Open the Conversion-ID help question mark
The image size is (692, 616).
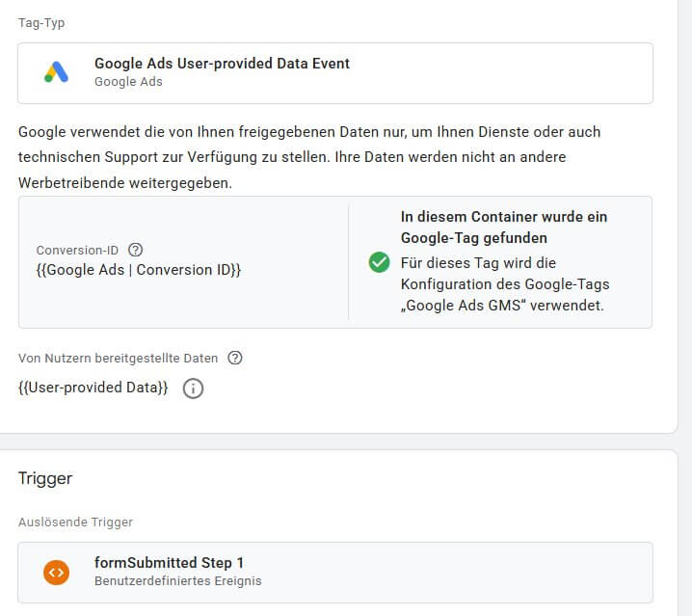coord(136,250)
